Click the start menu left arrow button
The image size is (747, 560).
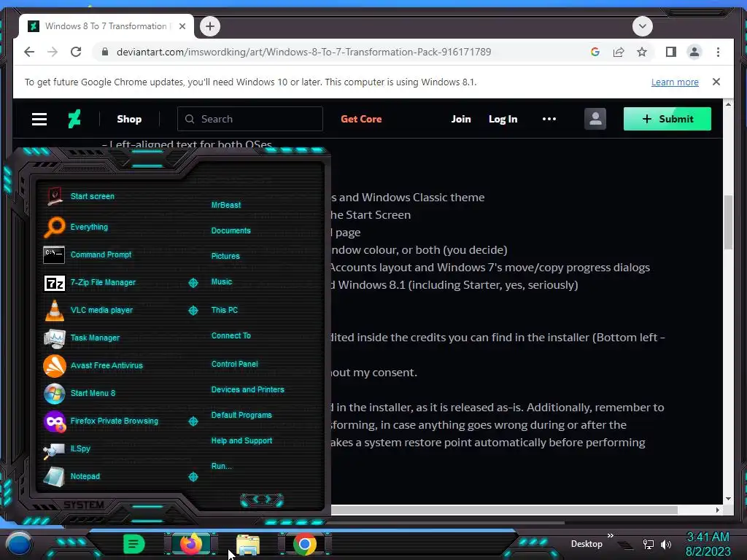(255, 499)
